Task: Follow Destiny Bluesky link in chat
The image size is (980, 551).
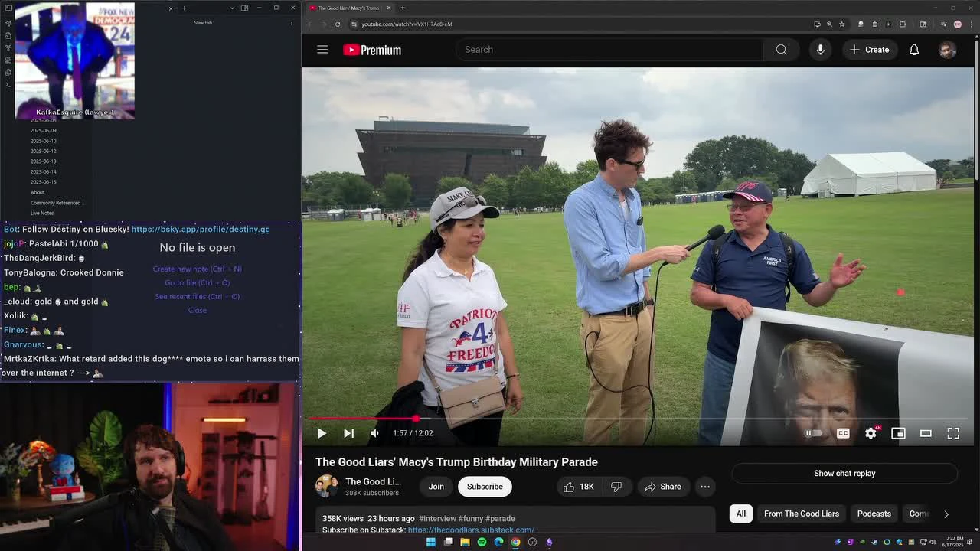Action: (x=201, y=229)
